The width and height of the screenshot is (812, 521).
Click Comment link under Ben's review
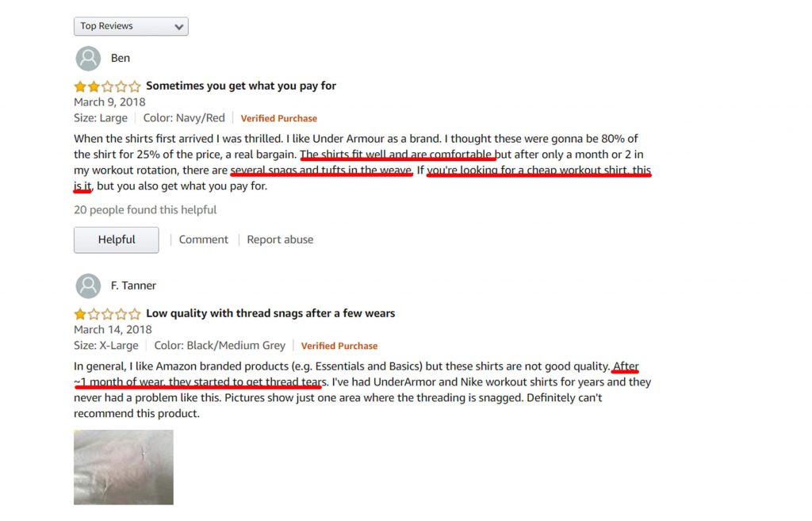(x=203, y=239)
